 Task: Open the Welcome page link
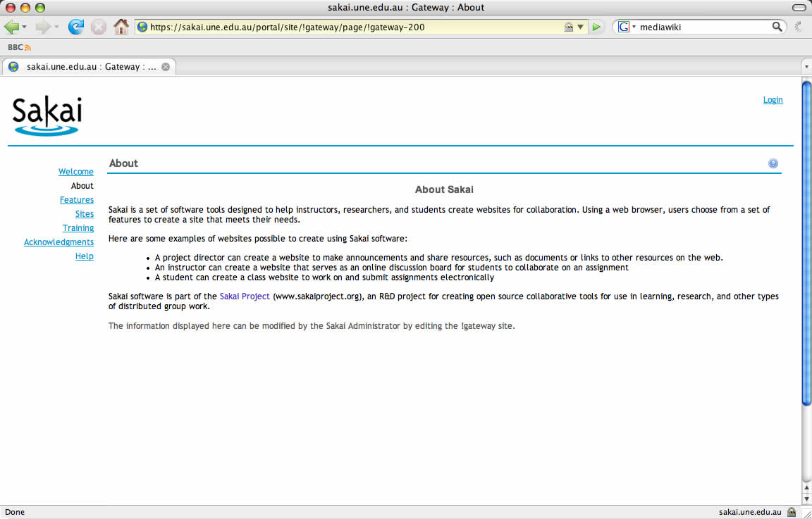coord(76,172)
